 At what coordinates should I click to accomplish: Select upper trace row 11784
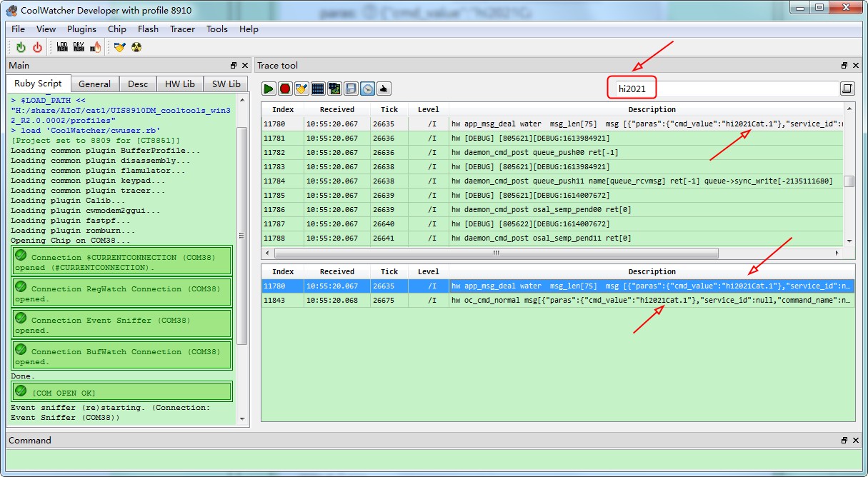pyautogui.click(x=552, y=181)
